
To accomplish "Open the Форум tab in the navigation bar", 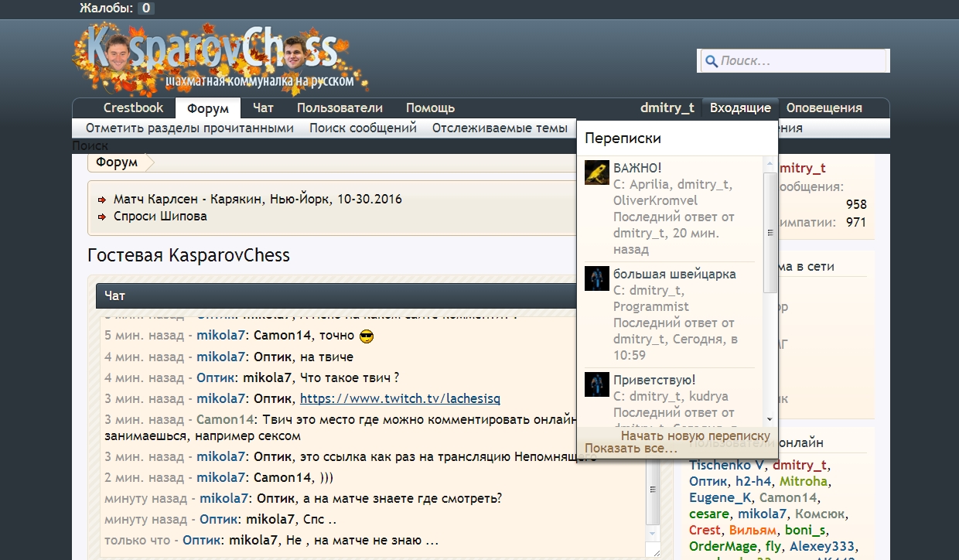I will pyautogui.click(x=207, y=108).
